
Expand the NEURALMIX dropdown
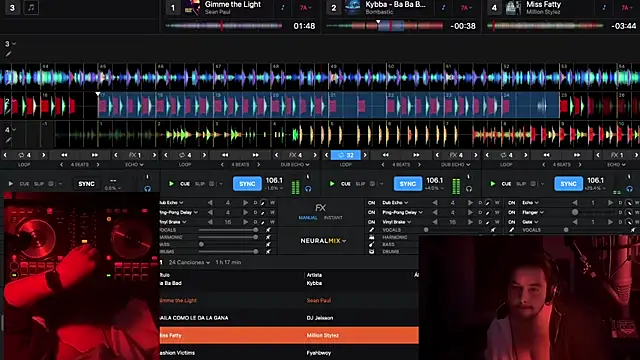323,241
